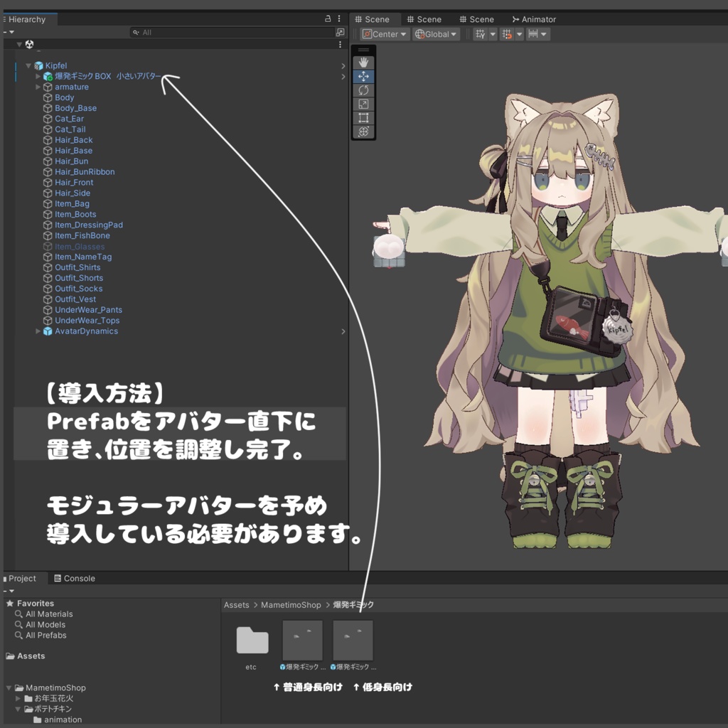Click the Assets breadcrumb in the Project path
Viewport: 728px width, 728px height.
pyautogui.click(x=236, y=604)
